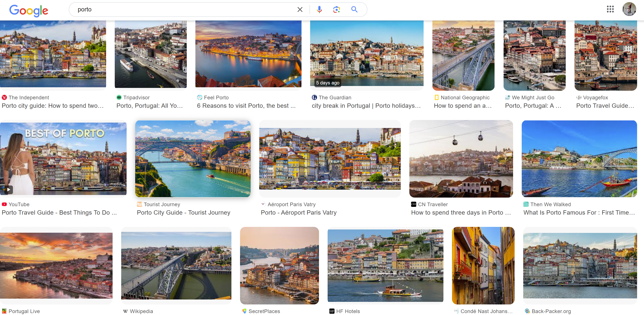The height and width of the screenshot is (315, 644).
Task: Open Google Lens image search
Action: click(x=336, y=9)
